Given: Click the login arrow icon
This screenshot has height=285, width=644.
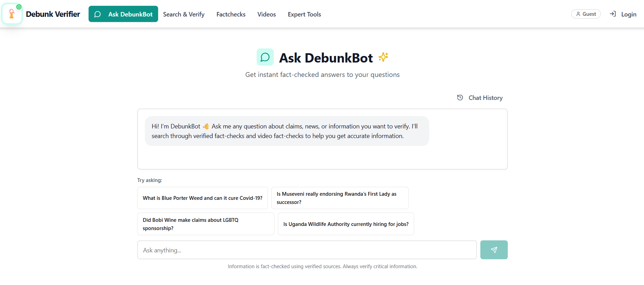Looking at the screenshot, I should pos(613,14).
